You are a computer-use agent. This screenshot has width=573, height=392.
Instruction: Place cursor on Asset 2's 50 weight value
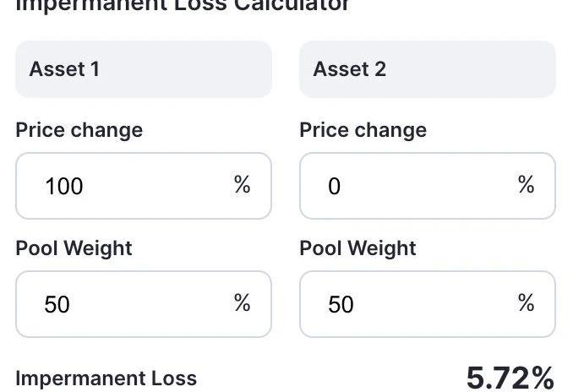pos(341,304)
